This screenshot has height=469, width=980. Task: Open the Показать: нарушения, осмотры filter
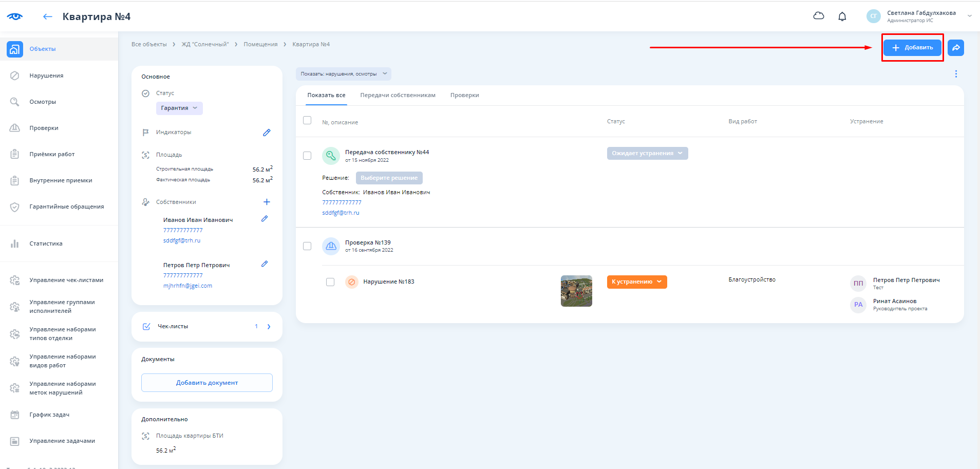point(343,74)
